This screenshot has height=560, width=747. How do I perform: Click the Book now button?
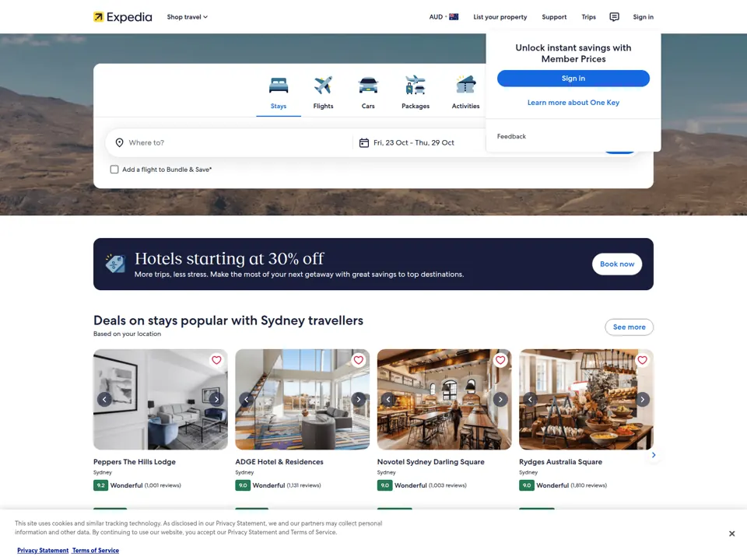[x=617, y=264]
